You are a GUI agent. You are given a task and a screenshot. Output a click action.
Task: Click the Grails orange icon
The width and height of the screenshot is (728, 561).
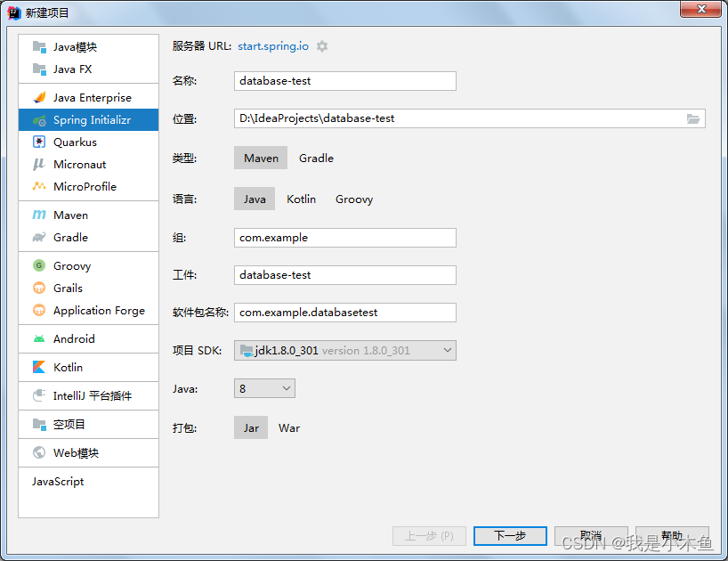click(39, 288)
